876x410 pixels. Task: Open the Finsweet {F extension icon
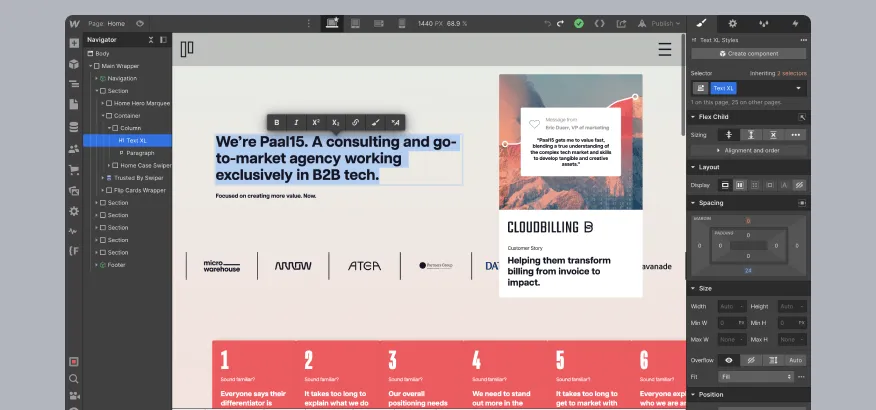pyautogui.click(x=74, y=251)
